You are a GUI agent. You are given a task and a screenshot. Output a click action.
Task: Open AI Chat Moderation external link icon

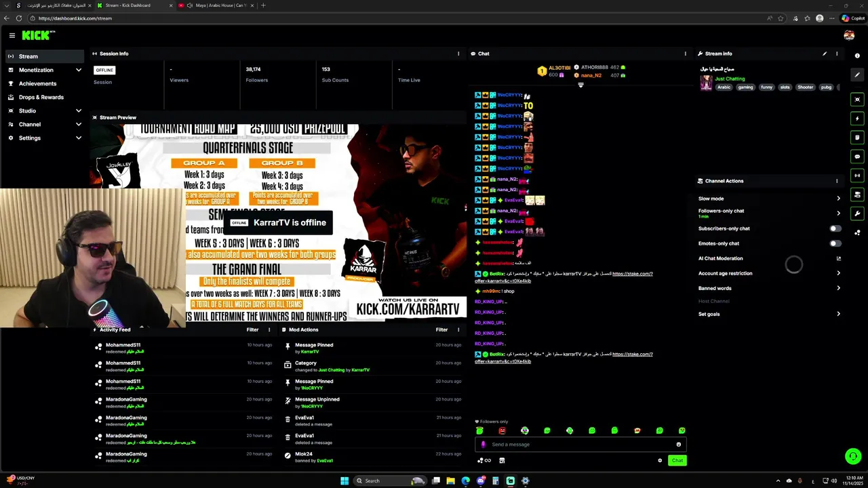point(839,258)
